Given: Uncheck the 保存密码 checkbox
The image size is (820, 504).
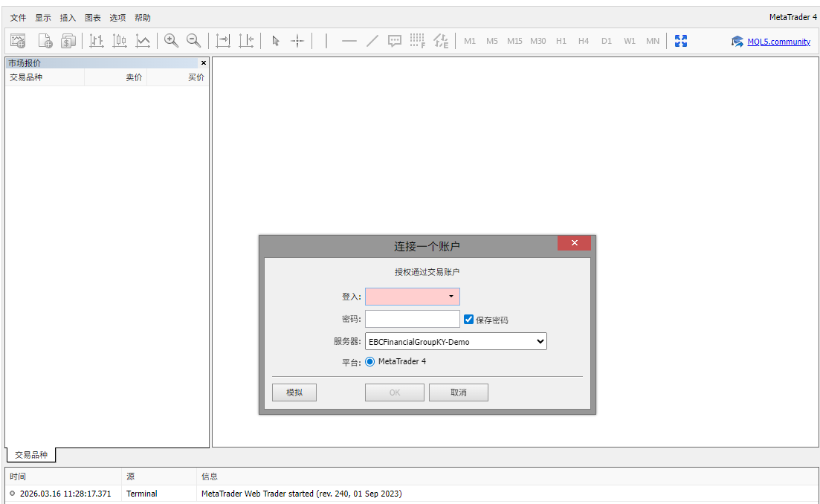Looking at the screenshot, I should coord(469,320).
